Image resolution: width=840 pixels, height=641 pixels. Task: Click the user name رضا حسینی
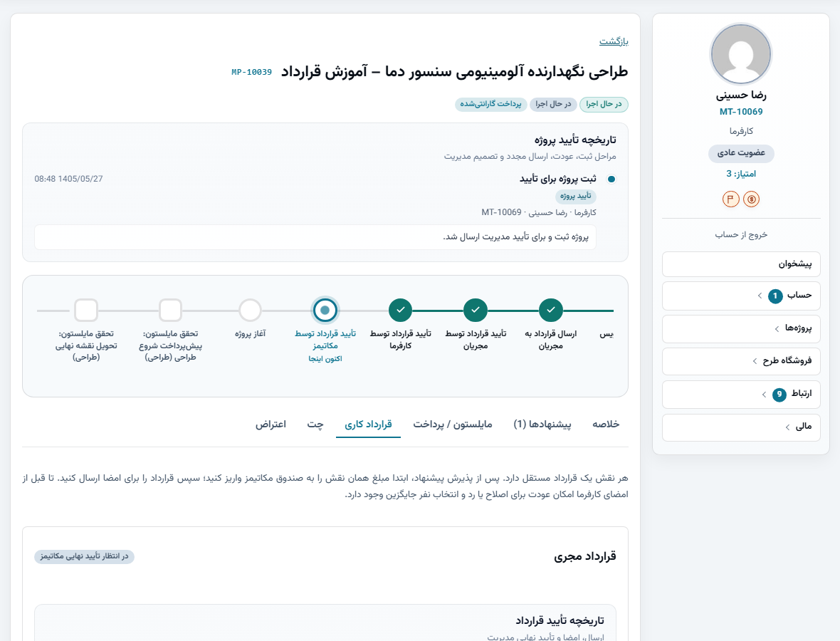[741, 95]
